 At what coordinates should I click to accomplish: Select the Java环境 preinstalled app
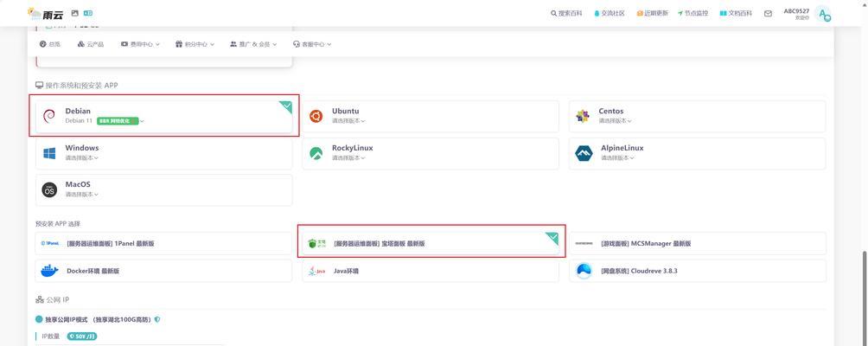pos(431,272)
